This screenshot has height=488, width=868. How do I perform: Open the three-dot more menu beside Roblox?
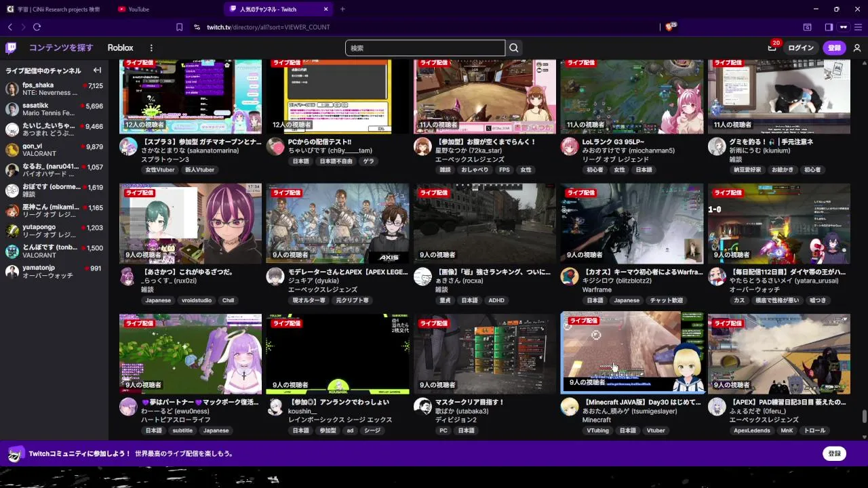click(151, 48)
